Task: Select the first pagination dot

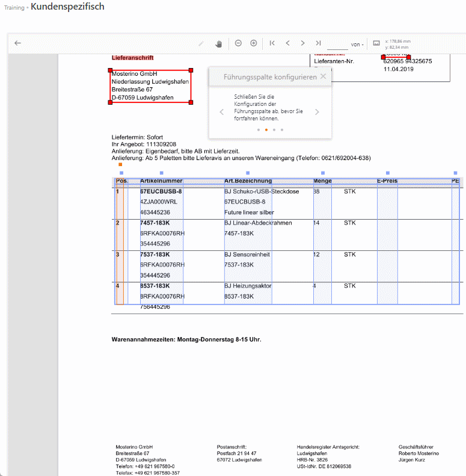Action: click(259, 130)
